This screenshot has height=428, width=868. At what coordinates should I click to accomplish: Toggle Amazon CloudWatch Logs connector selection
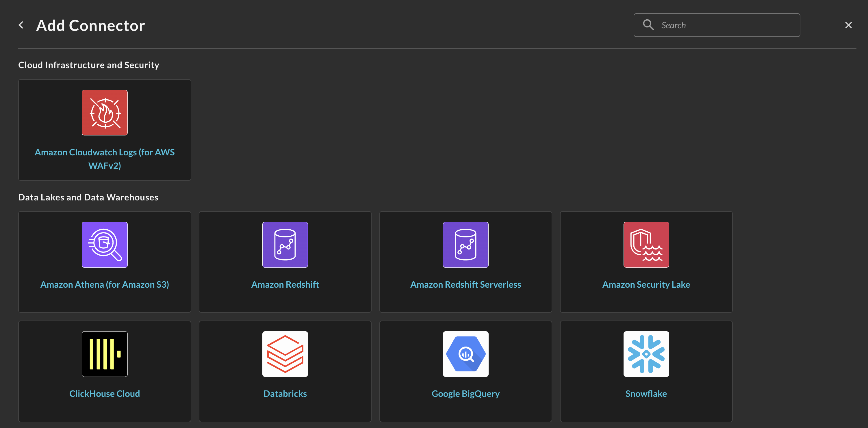coord(105,129)
